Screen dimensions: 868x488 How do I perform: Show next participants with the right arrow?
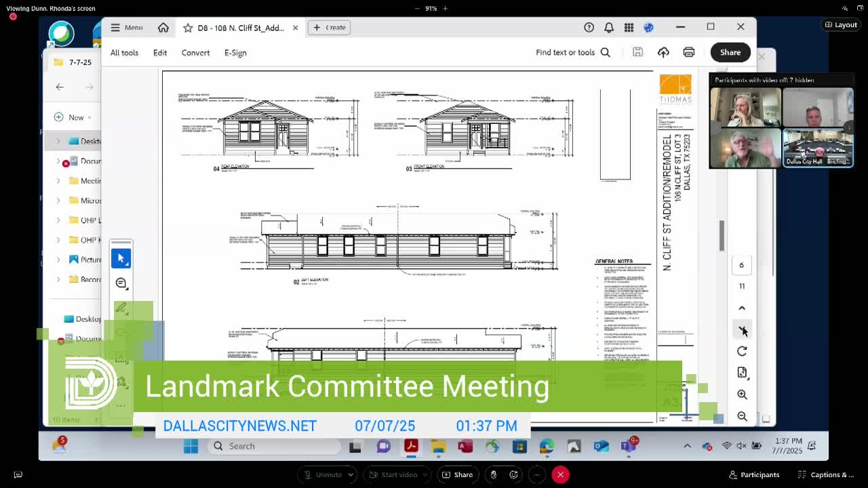click(850, 127)
